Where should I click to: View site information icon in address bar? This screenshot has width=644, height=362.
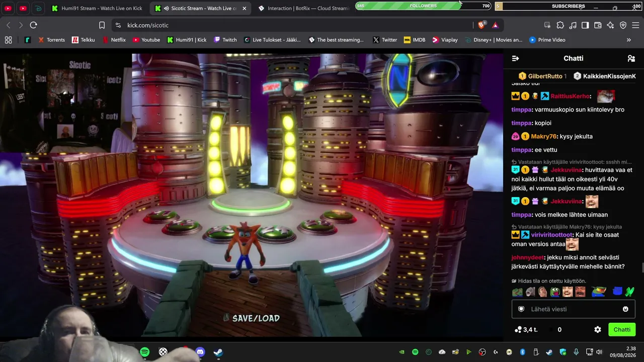118,25
